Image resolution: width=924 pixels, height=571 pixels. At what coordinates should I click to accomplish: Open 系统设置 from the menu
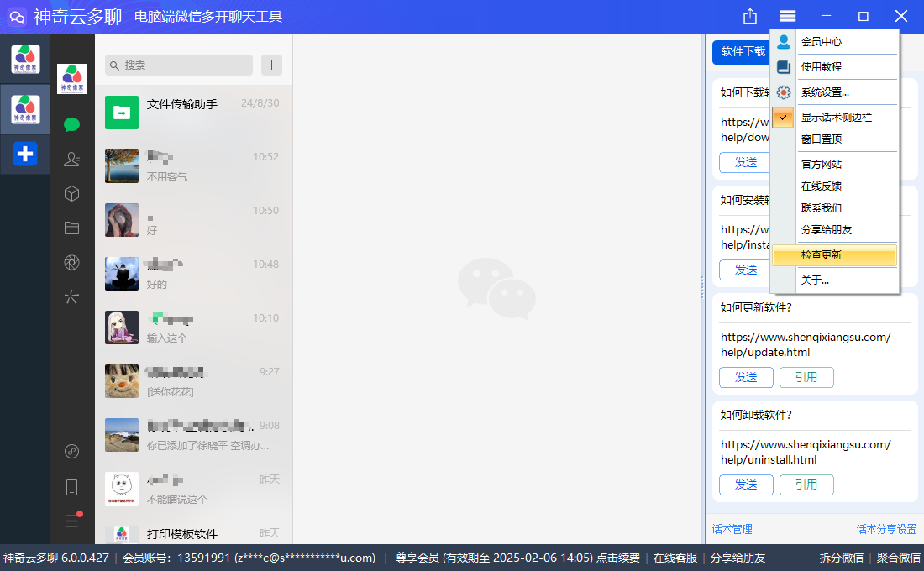(x=832, y=92)
